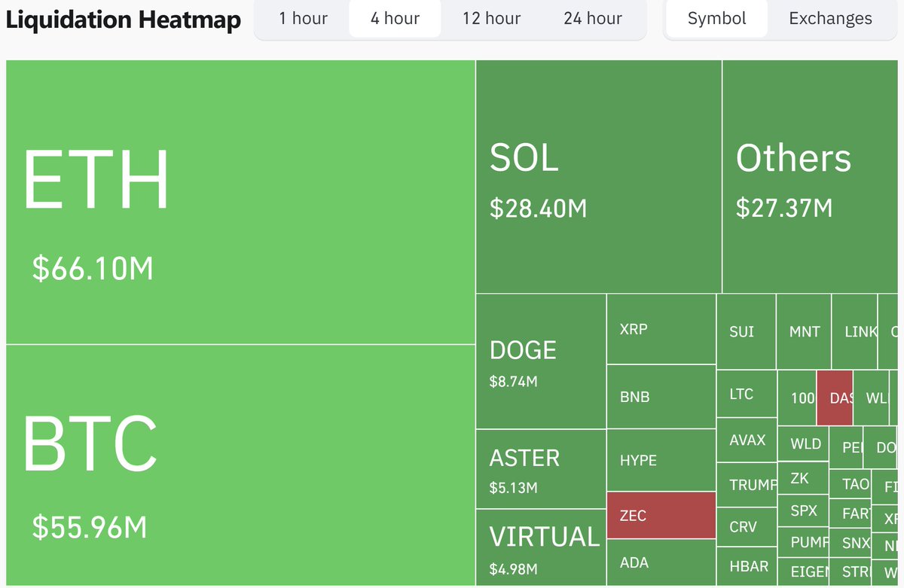Click the ETH $66.10M heatmap tile
The height and width of the screenshot is (588, 904).
[240, 202]
